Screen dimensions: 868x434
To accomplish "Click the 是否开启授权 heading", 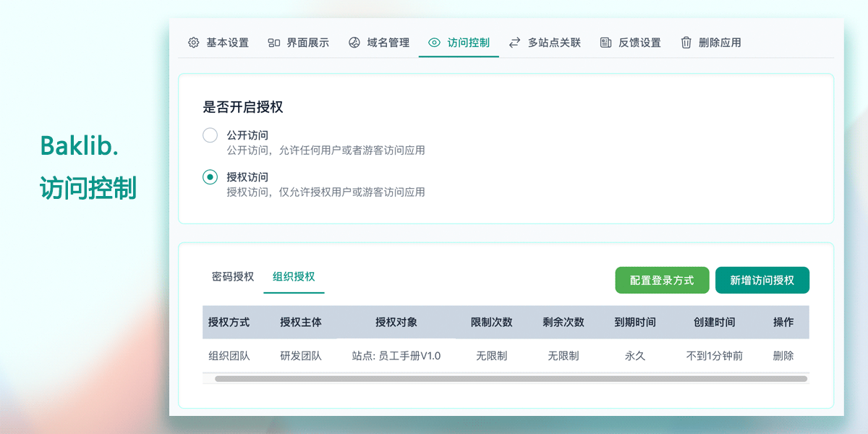I will pos(242,107).
